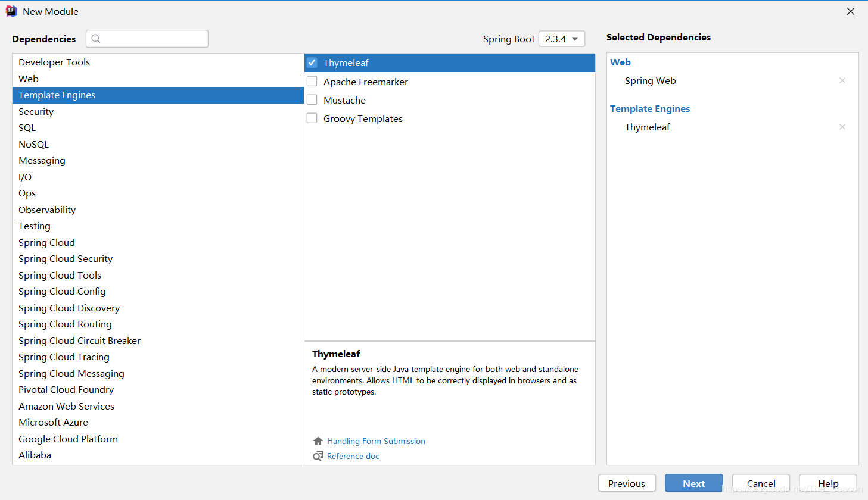The width and height of the screenshot is (868, 500).
Task: Uncheck the Thymeleaf checkbox
Action: (x=312, y=62)
